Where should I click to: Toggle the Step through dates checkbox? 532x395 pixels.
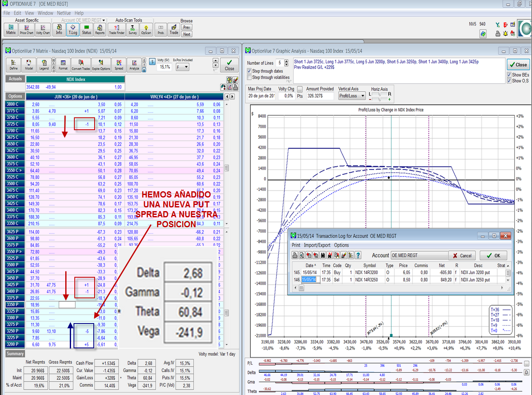click(249, 71)
